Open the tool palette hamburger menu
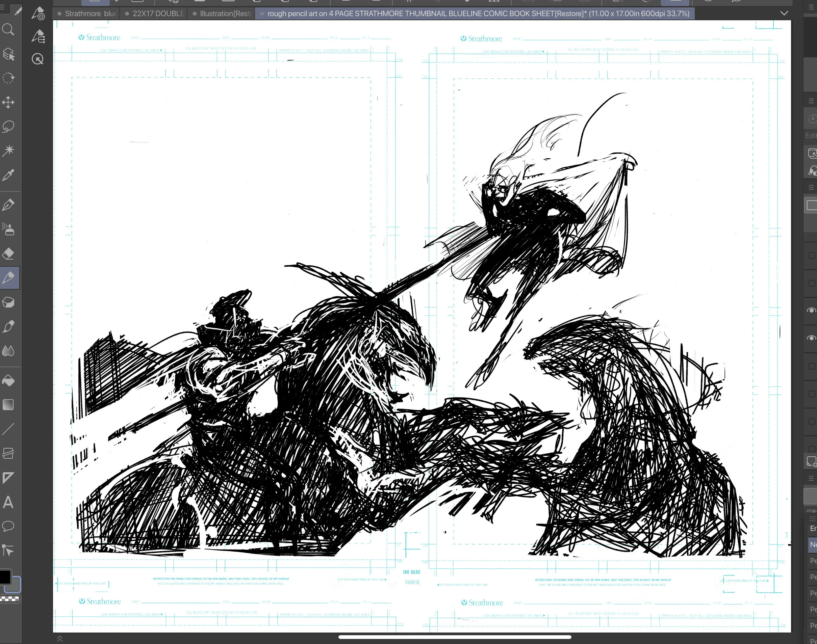 point(2,7)
